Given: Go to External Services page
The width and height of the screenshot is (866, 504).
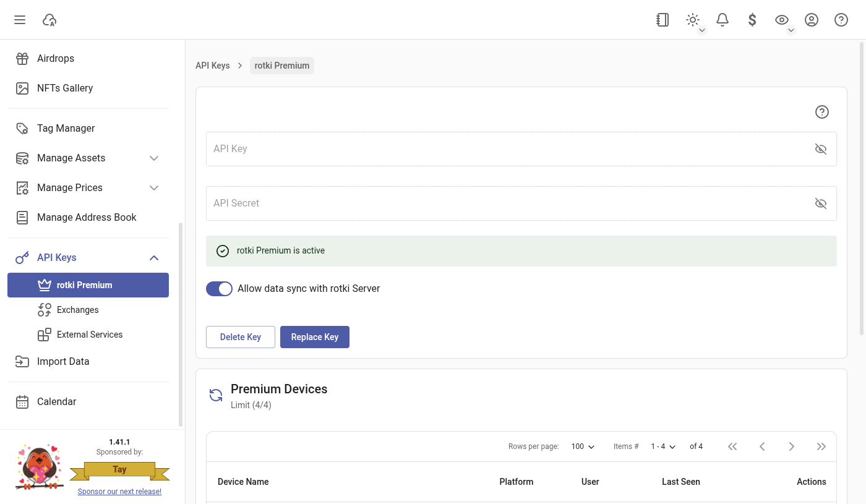Looking at the screenshot, I should (89, 335).
